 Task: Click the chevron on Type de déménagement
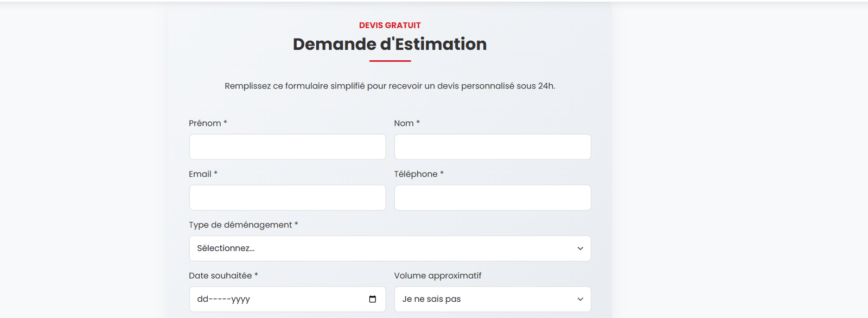[x=580, y=249]
